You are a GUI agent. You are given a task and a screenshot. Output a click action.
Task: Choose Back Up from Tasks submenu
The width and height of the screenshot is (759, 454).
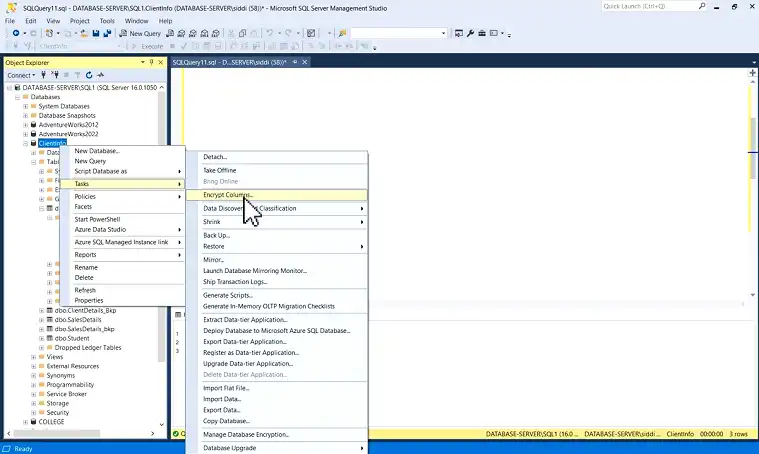pos(276,235)
